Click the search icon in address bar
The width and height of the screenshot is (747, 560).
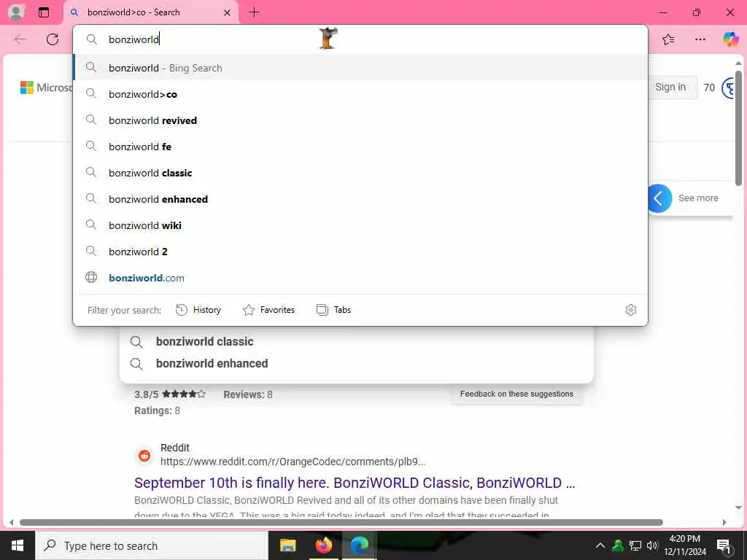pos(91,39)
